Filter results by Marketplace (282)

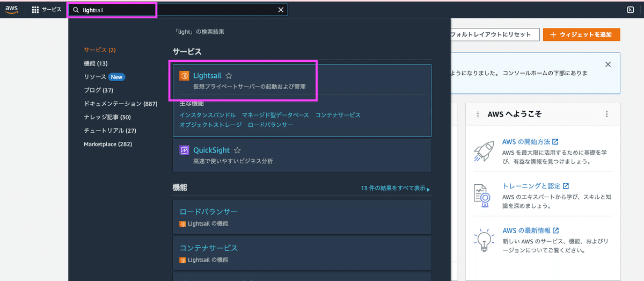108,144
